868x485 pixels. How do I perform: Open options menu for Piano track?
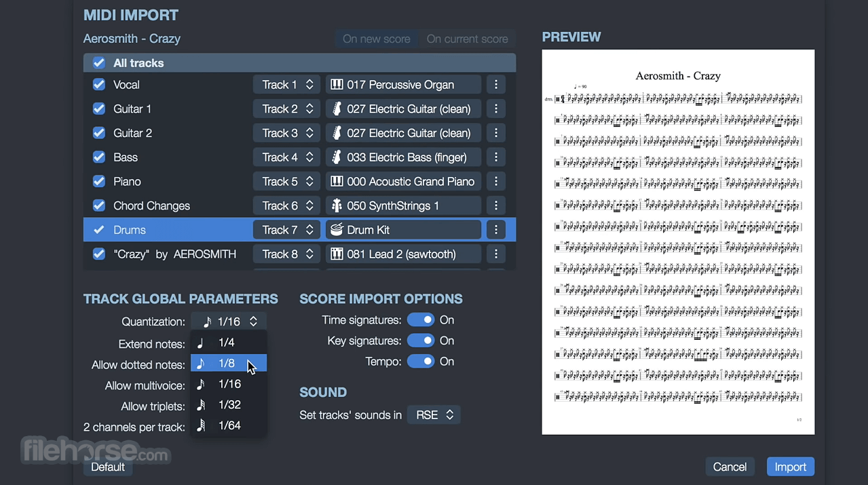tap(496, 182)
